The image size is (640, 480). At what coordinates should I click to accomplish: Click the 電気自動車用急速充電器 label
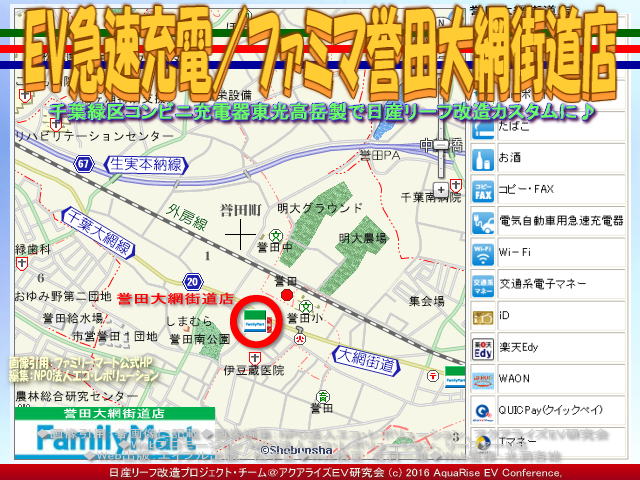561,221
